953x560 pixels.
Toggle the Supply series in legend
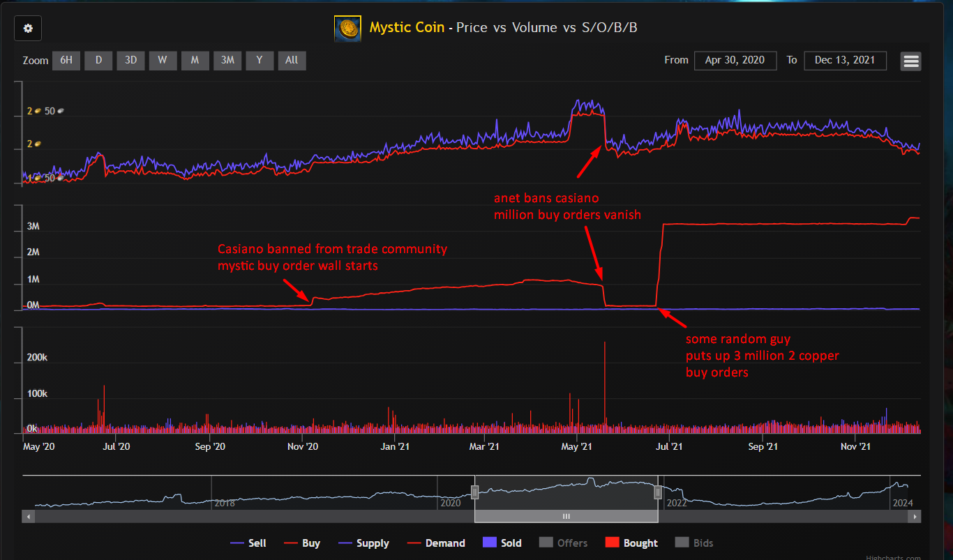click(363, 543)
